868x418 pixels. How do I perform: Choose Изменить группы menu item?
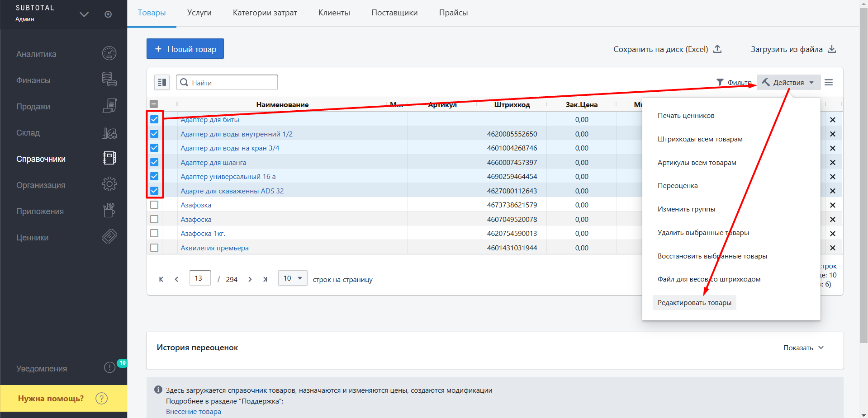pos(687,209)
